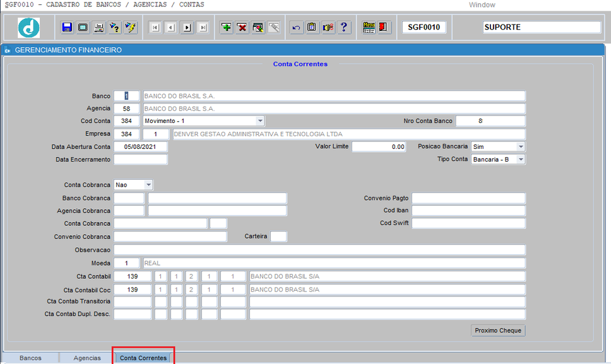Viewport: 611px width, 364px height.
Task: Click the Clear Record eraser icon
Action: coord(258,27)
